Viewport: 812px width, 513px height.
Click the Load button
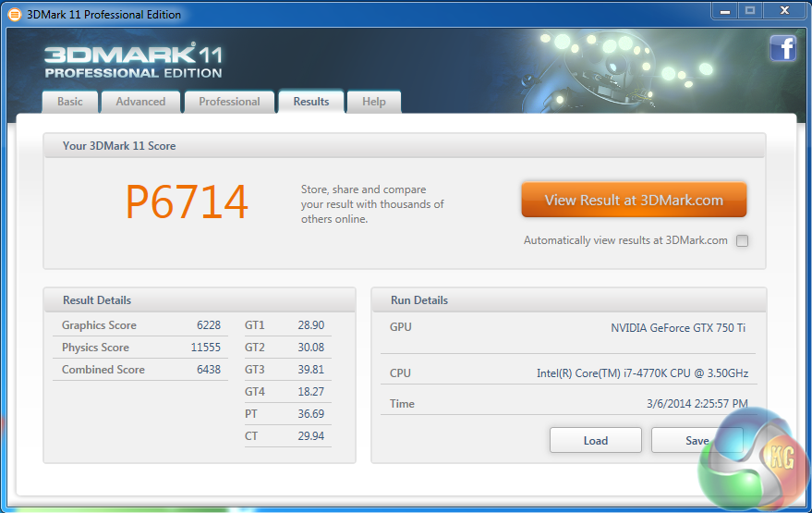coord(596,441)
